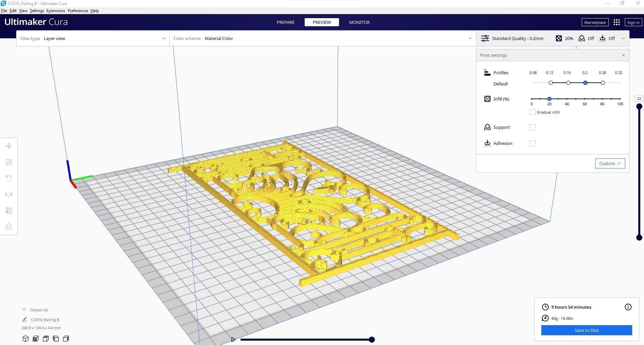Click the print settings sliders icon
This screenshot has width=644, height=345.
(485, 38)
